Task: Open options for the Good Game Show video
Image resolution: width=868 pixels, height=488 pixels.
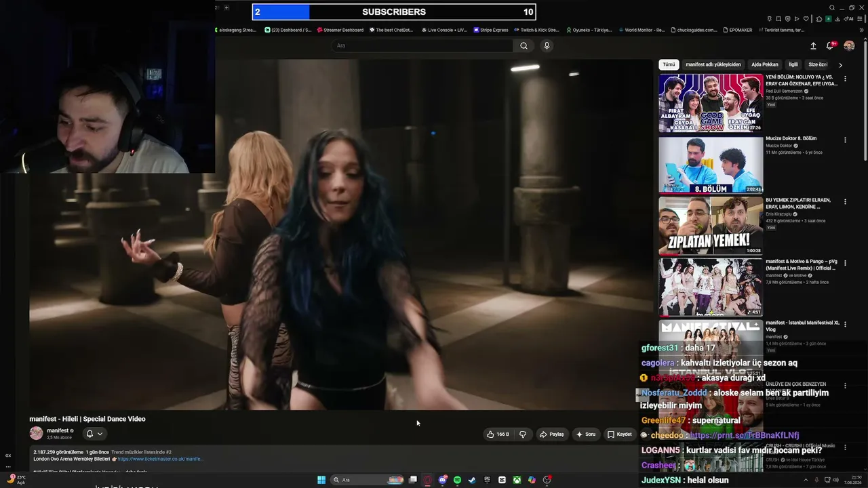Action: point(845,79)
